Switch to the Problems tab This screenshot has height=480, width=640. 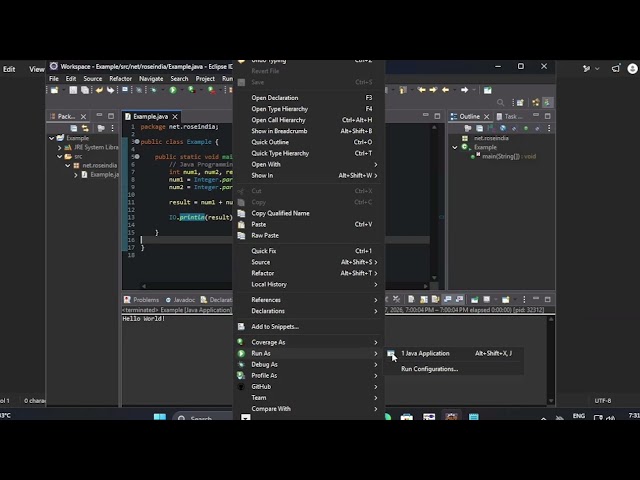point(141,300)
